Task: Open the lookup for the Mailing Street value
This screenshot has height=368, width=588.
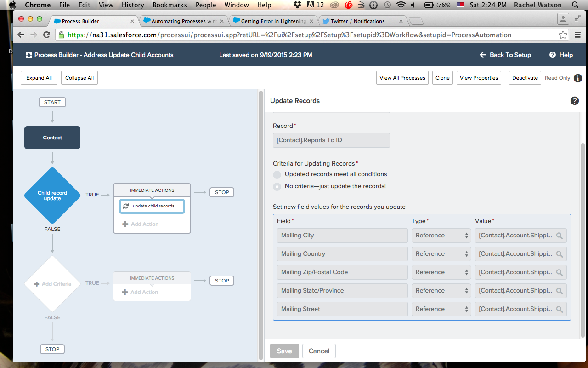Action: click(x=560, y=309)
